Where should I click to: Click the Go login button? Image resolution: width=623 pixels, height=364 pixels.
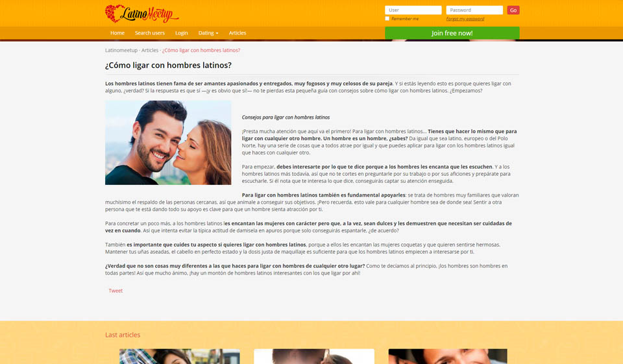pos(513,10)
